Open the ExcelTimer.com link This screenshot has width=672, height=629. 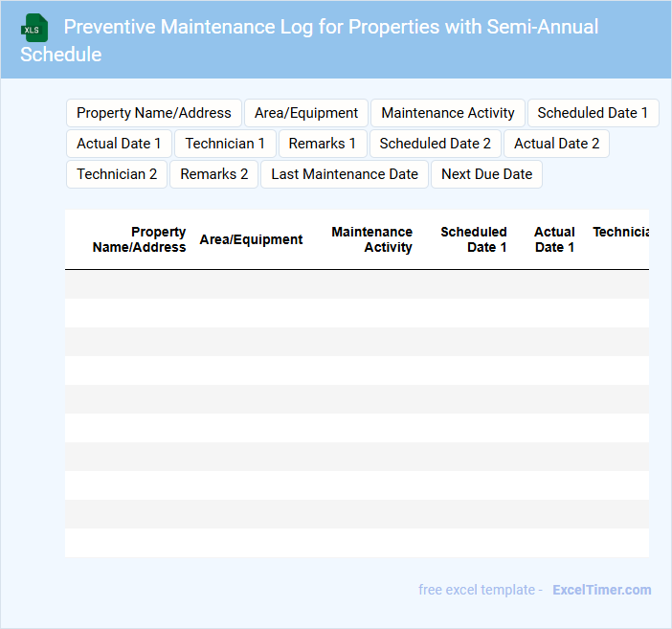click(x=601, y=590)
